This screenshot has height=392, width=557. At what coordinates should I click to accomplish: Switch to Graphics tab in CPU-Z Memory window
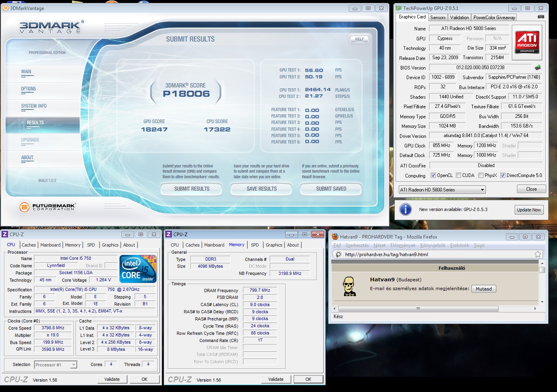click(x=274, y=245)
